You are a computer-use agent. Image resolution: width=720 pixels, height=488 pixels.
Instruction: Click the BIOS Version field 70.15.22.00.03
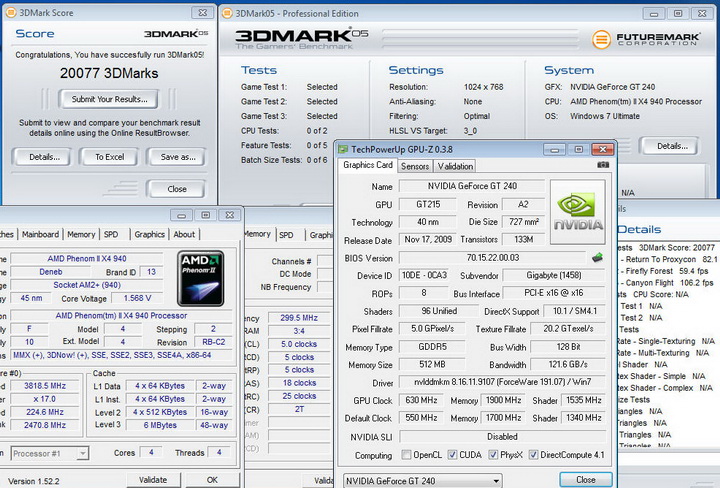[x=493, y=258]
